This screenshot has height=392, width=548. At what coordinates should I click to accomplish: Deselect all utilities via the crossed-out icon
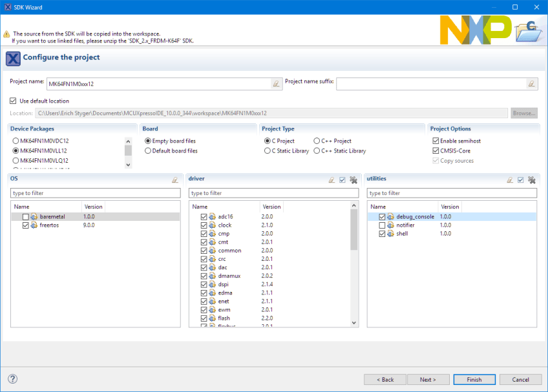pyautogui.click(x=531, y=180)
